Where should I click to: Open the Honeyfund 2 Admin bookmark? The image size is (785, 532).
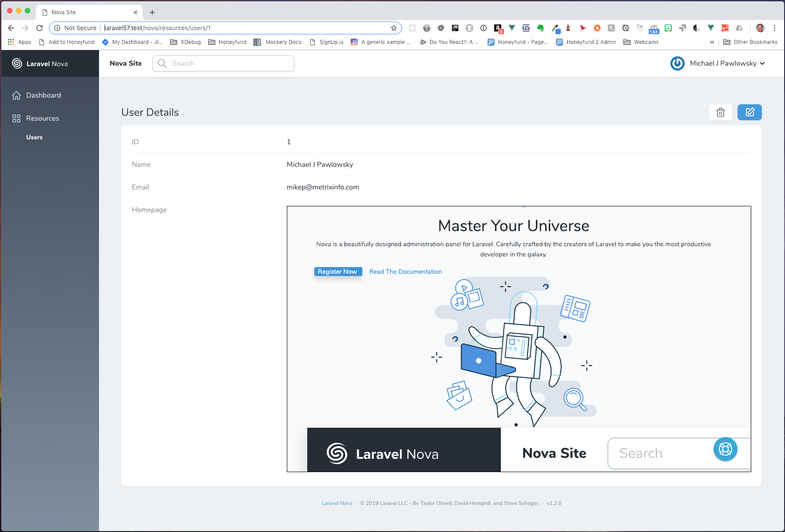tap(586, 42)
